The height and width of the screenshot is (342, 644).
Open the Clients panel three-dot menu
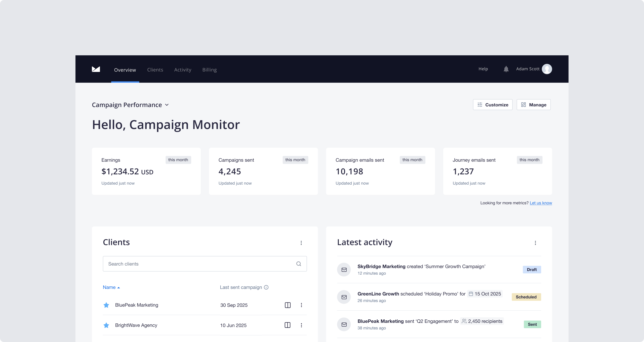(301, 243)
